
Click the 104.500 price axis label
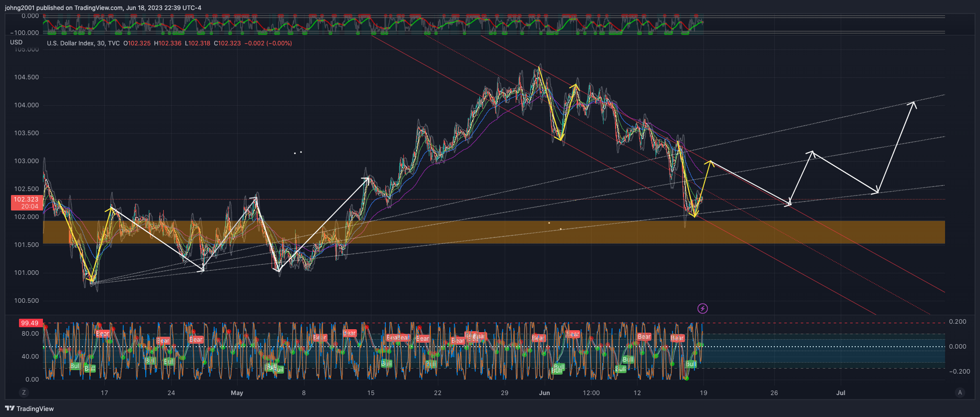26,77
